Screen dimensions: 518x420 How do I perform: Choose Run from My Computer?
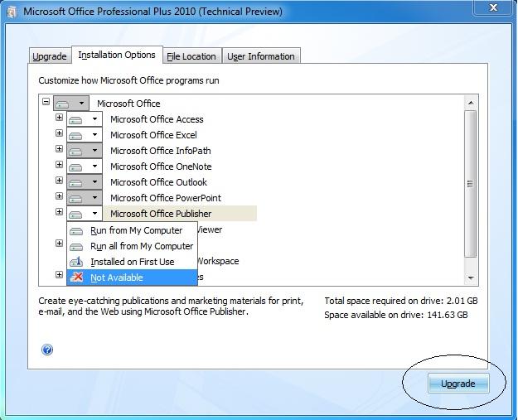point(132,230)
